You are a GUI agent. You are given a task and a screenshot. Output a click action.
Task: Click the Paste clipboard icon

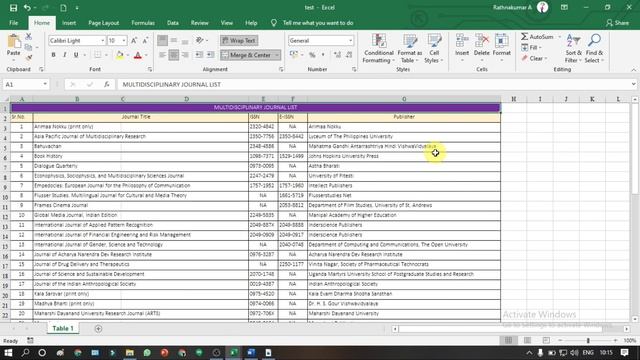13,42
